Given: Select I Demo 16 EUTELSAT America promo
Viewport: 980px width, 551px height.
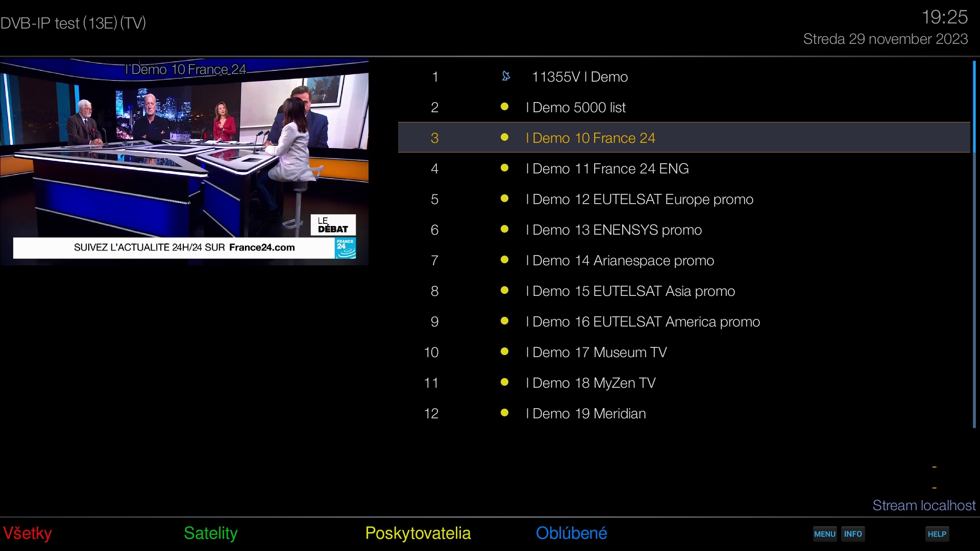Looking at the screenshot, I should (x=684, y=321).
